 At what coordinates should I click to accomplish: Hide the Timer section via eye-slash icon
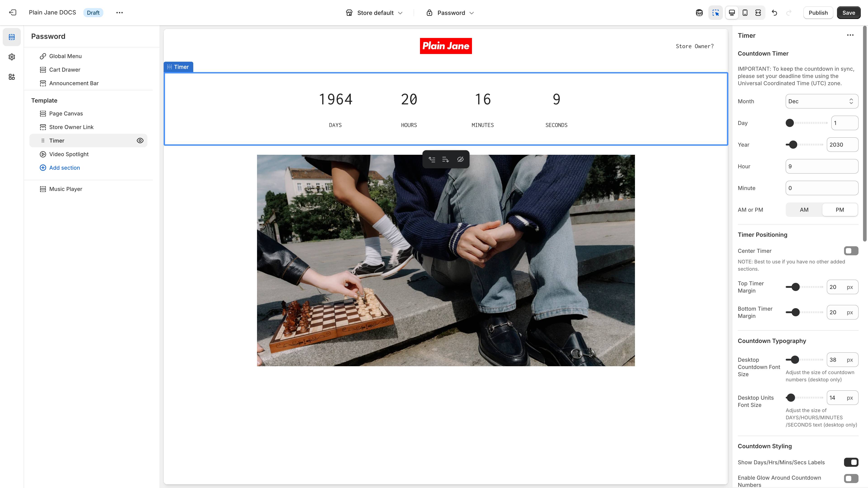[461, 159]
